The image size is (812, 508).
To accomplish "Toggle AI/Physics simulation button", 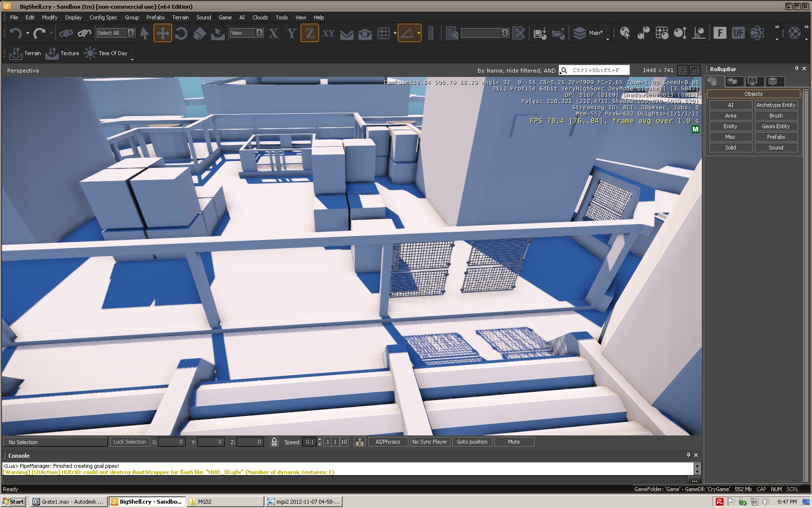I will [388, 442].
